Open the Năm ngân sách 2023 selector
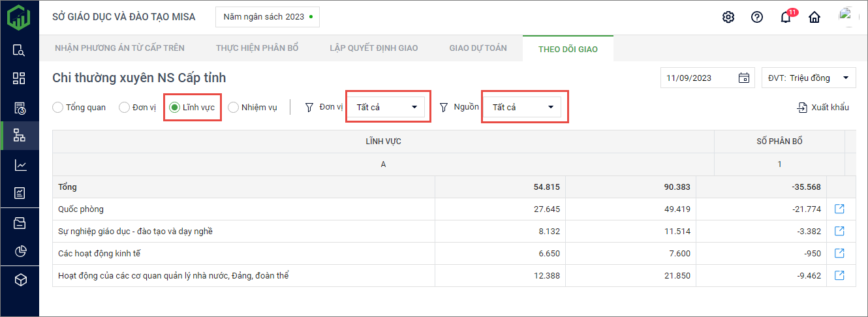The width and height of the screenshot is (868, 317). 268,17
